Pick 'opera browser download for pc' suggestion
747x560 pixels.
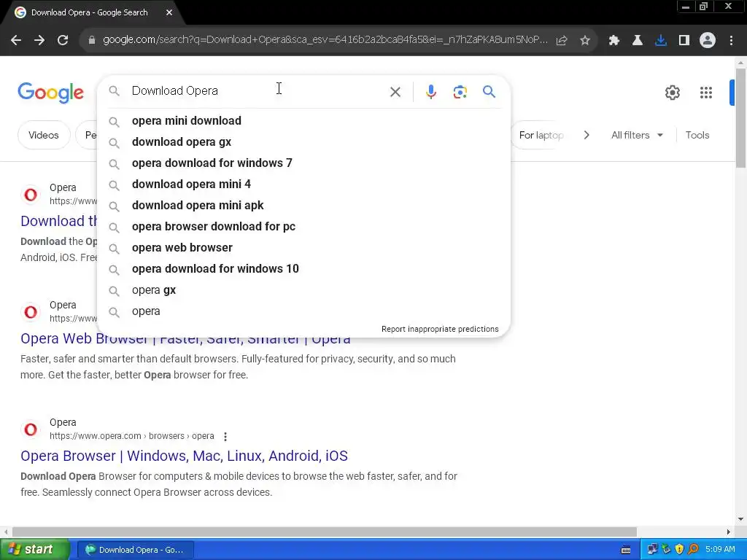coord(303,227)
